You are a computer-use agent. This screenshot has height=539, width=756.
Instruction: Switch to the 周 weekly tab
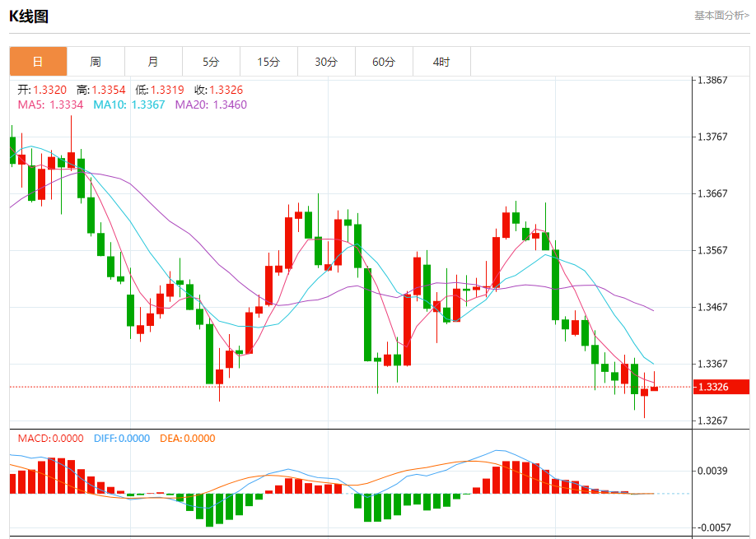(x=96, y=62)
